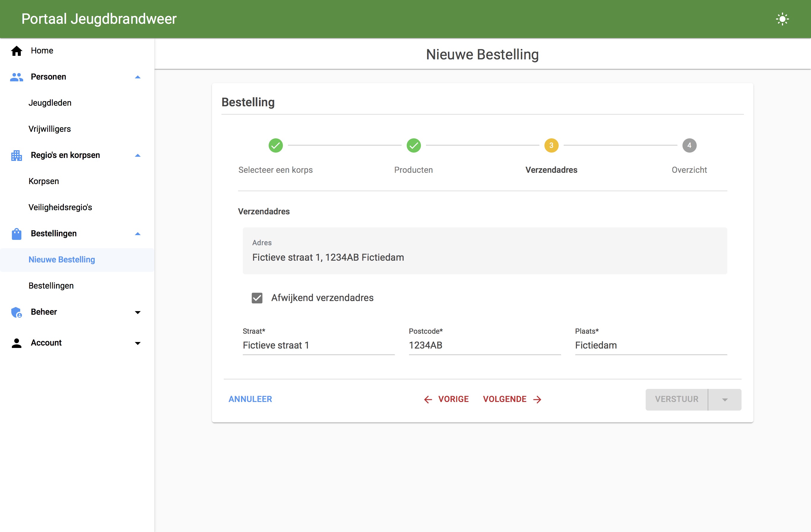The image size is (811, 532).
Task: Click the Portaal Jeugdbrandweer title
Action: (x=99, y=19)
